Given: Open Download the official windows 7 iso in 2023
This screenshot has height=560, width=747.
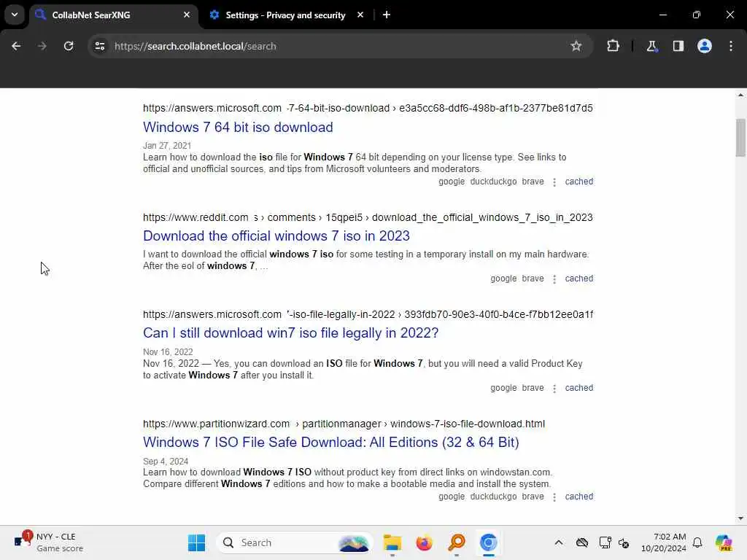Looking at the screenshot, I should point(276,236).
